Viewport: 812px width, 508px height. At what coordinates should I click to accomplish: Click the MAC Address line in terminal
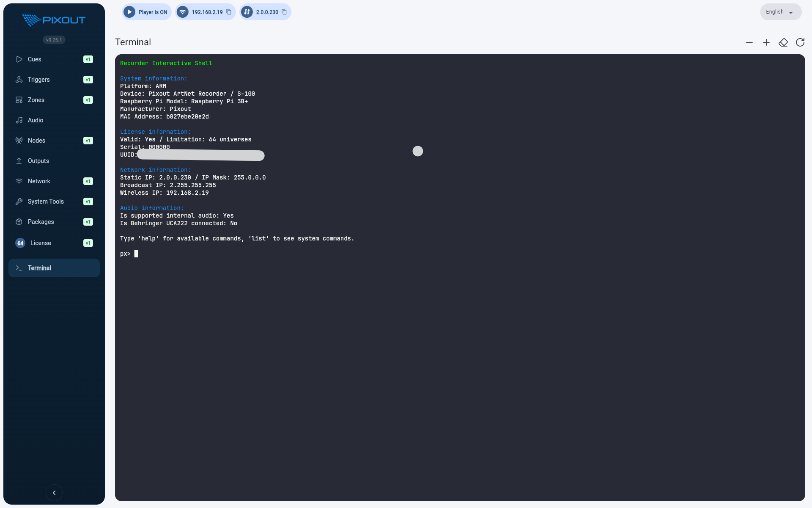[165, 116]
